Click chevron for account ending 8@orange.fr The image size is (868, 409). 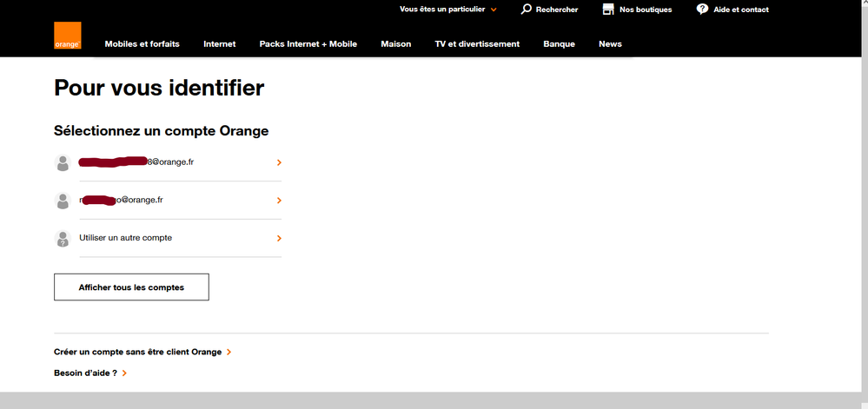pos(279,162)
